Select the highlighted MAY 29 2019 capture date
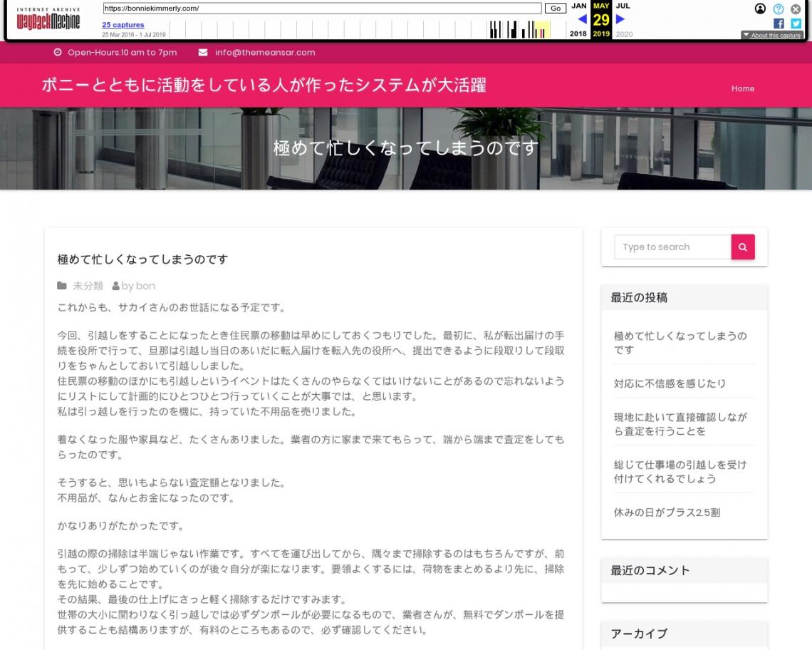The width and height of the screenshot is (812, 650). click(601, 20)
